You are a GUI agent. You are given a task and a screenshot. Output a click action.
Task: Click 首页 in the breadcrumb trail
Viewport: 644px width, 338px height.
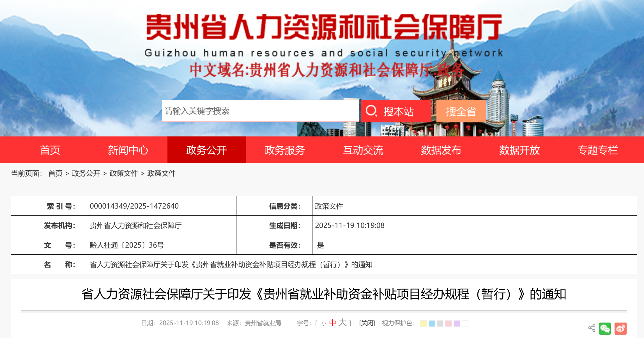[55, 173]
